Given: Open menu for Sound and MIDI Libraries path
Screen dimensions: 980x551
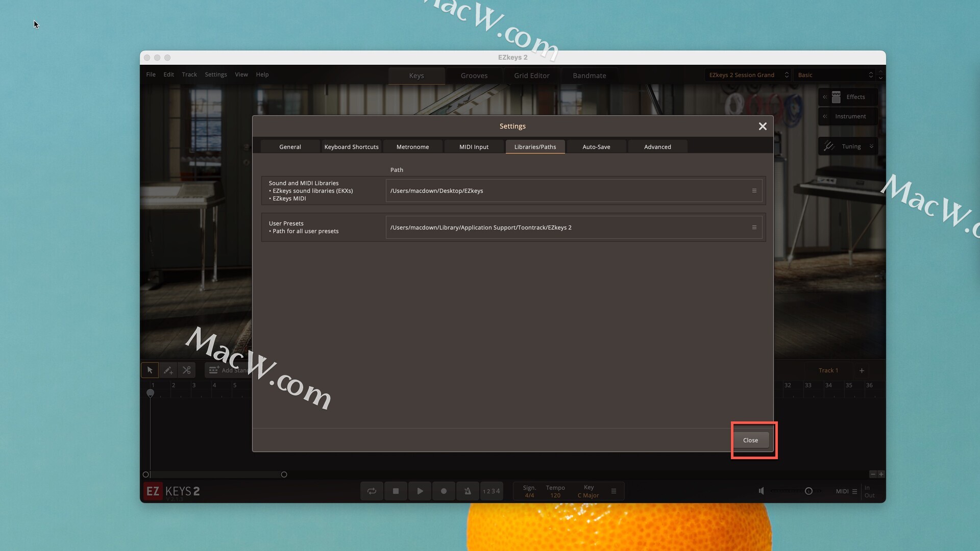Looking at the screenshot, I should pyautogui.click(x=754, y=191).
